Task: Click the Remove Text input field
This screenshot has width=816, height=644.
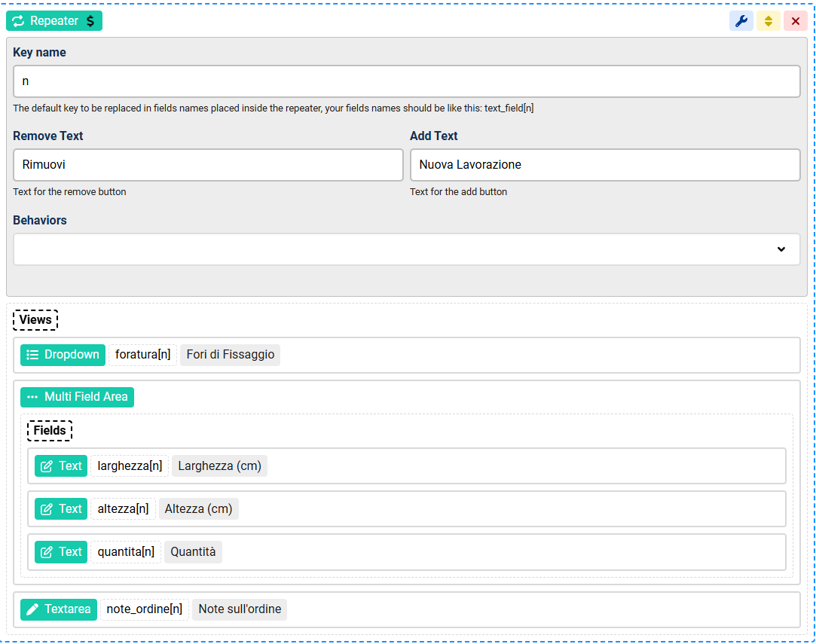Action: click(208, 165)
